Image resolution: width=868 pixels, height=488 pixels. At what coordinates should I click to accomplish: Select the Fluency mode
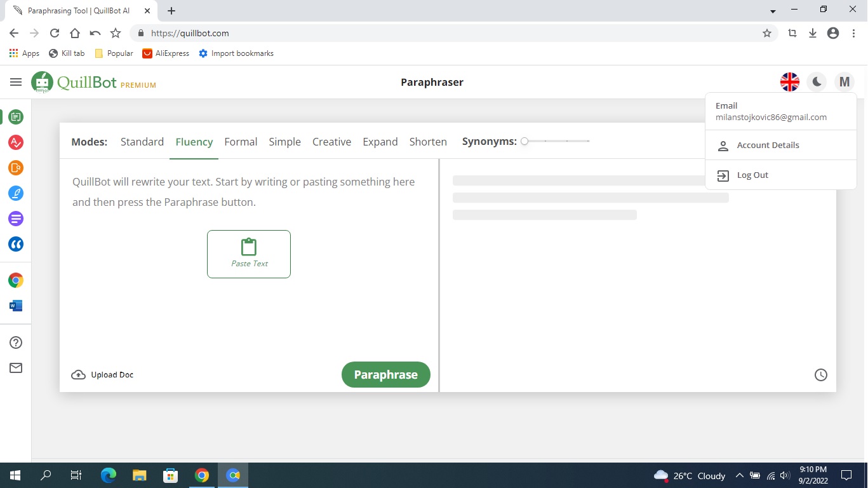pos(194,142)
